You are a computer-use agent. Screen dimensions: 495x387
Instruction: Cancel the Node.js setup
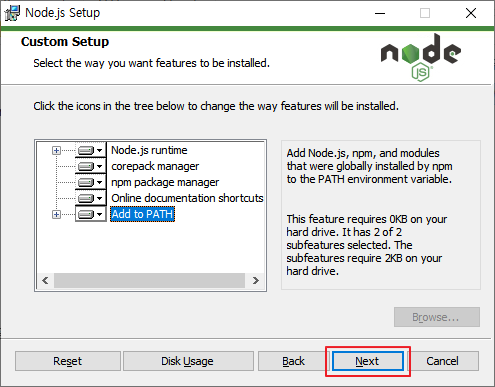442,361
